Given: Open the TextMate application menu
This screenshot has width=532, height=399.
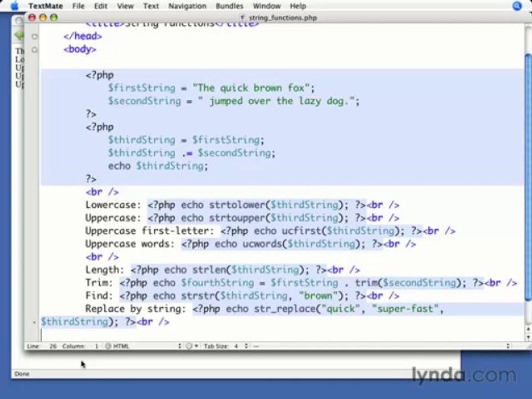Looking at the screenshot, I should [x=45, y=6].
